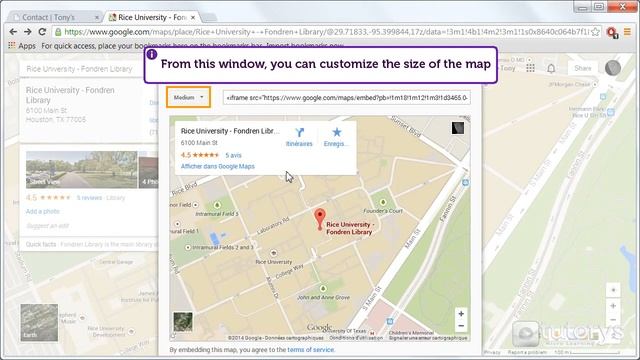Close the Rice University browser tab
The image size is (640, 360).
(193, 17)
